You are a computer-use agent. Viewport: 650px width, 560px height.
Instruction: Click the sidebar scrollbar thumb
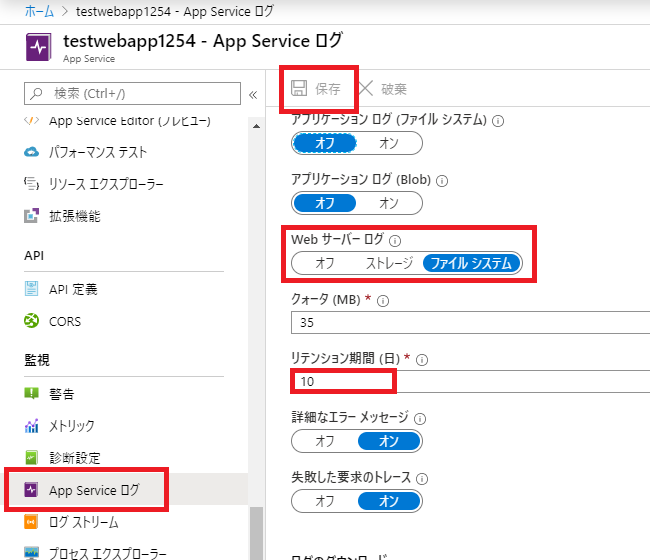pyautogui.click(x=256, y=533)
